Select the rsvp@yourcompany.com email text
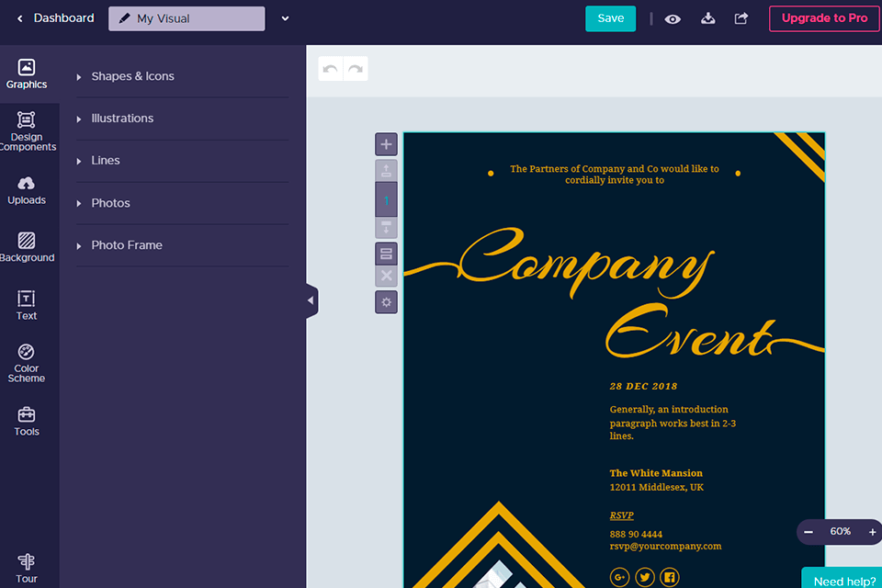Viewport: 882px width, 588px height. pos(665,547)
